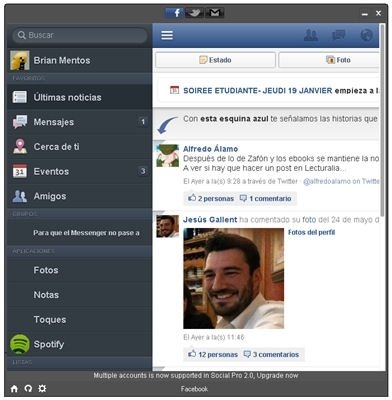392x400 pixels.
Task: Open group Para que el Messenger no pase a
Action: (80, 233)
